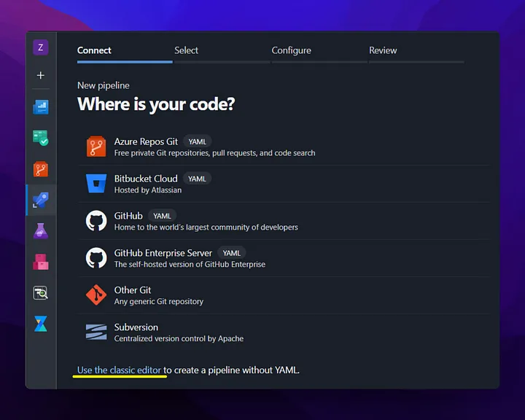Open the green checkmark Boards work items icon

(x=41, y=138)
